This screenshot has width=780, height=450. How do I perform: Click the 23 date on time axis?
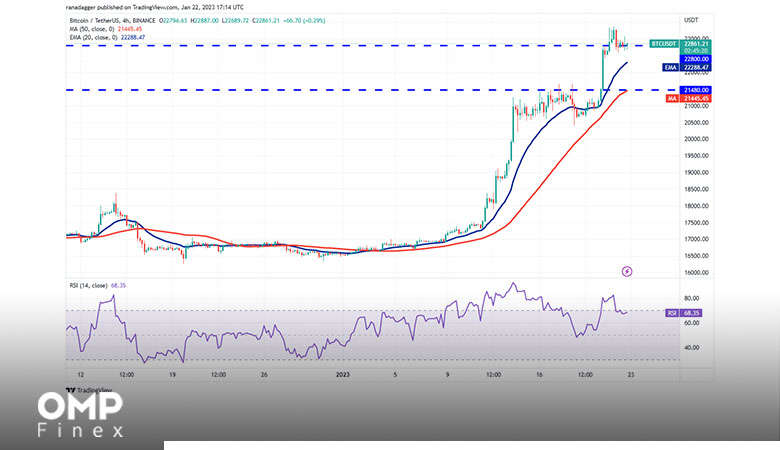click(631, 374)
